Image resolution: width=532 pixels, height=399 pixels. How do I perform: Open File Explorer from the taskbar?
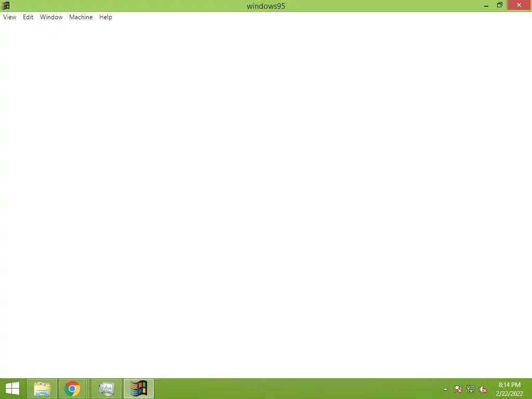point(42,389)
